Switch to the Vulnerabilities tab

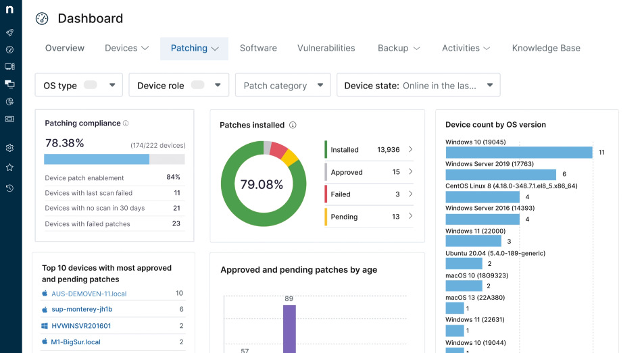326,49
